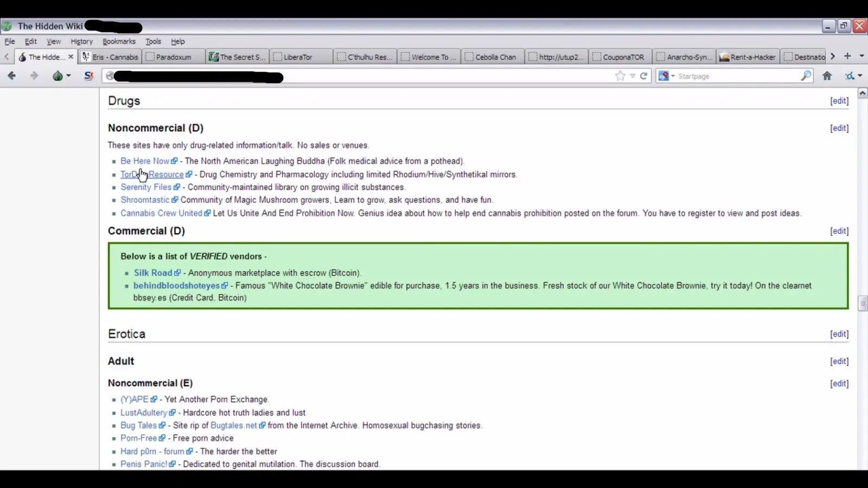Image resolution: width=868 pixels, height=488 pixels.
Task: Click the search magnifier icon in Startpage box
Action: [x=806, y=76]
